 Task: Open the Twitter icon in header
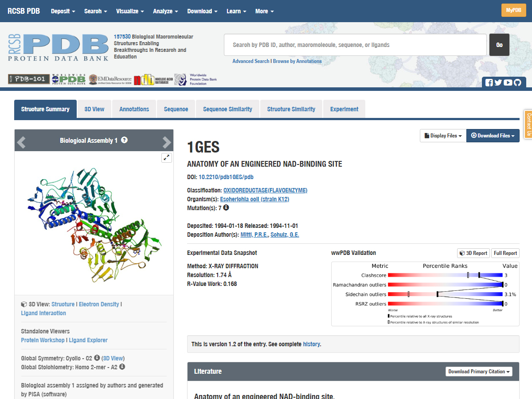click(x=498, y=82)
